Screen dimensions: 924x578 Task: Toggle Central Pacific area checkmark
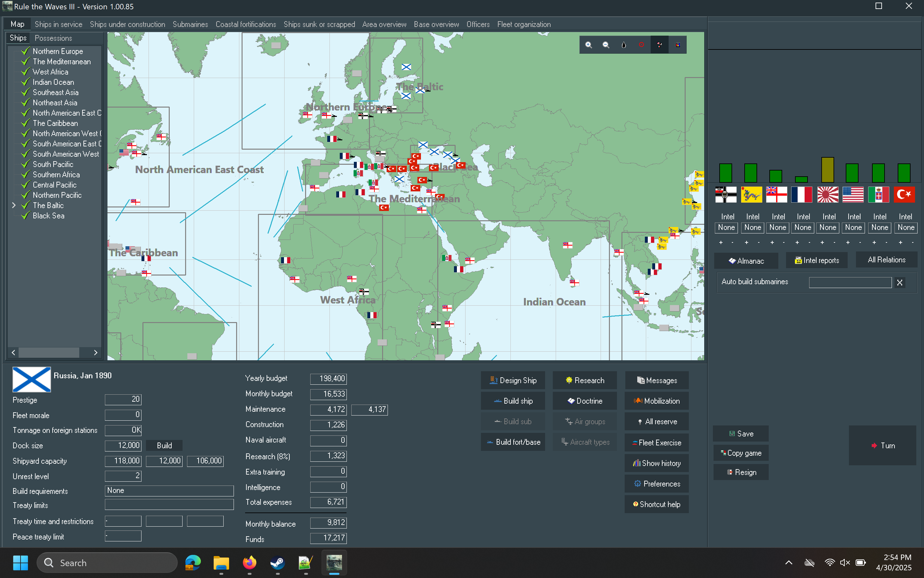[x=26, y=185]
